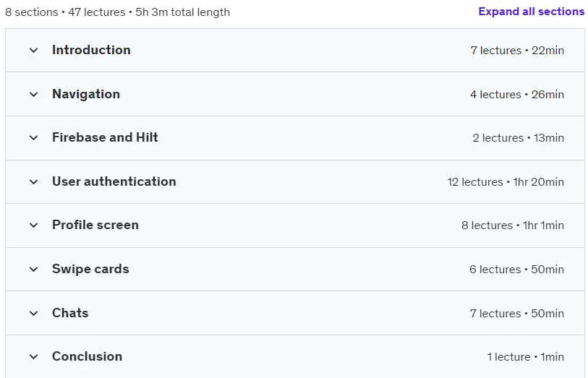Click the 1 lecture 1min text
Viewport: 588px width, 378px height.
(525, 357)
